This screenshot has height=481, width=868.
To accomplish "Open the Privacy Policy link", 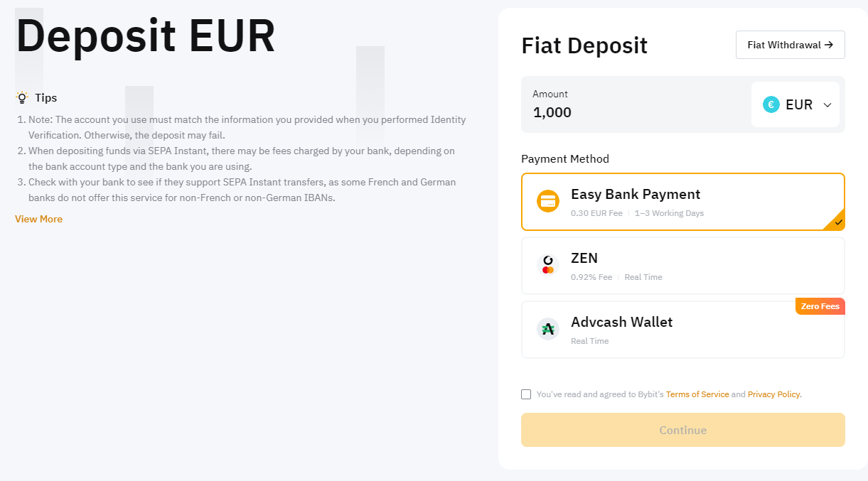I will tap(774, 394).
